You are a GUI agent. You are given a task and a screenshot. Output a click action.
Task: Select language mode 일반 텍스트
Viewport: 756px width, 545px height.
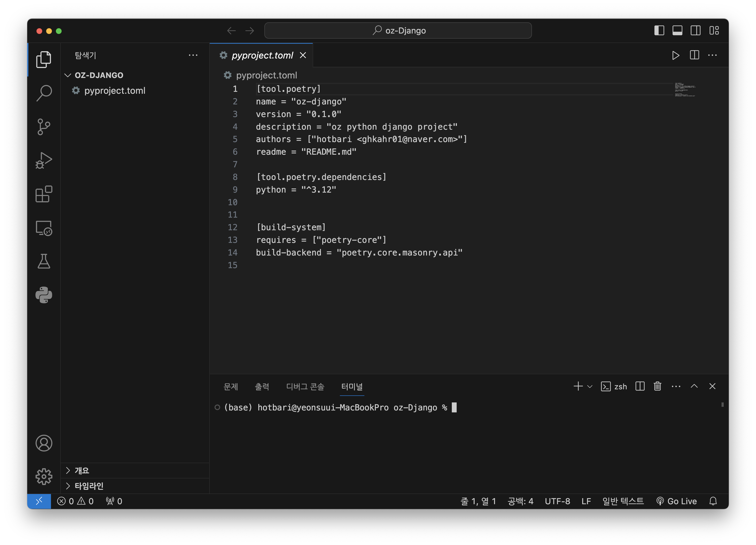(x=623, y=501)
